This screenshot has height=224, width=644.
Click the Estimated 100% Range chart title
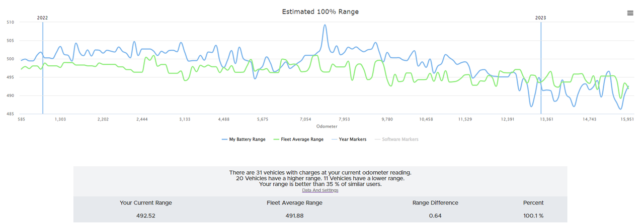coord(320,12)
